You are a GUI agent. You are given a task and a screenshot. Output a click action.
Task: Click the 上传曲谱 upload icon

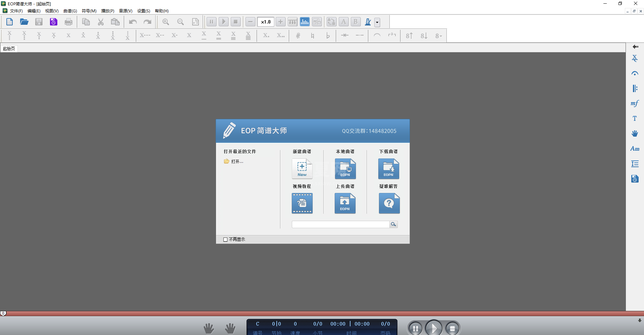(x=345, y=203)
